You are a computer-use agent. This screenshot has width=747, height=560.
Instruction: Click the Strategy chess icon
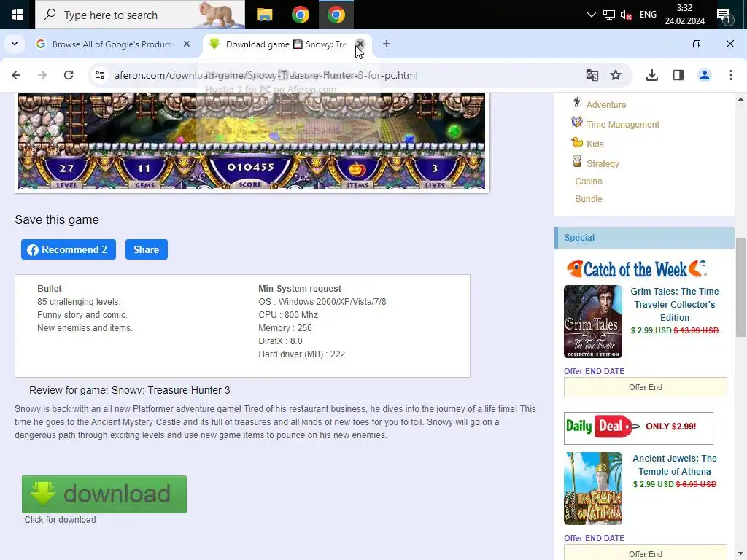point(577,161)
